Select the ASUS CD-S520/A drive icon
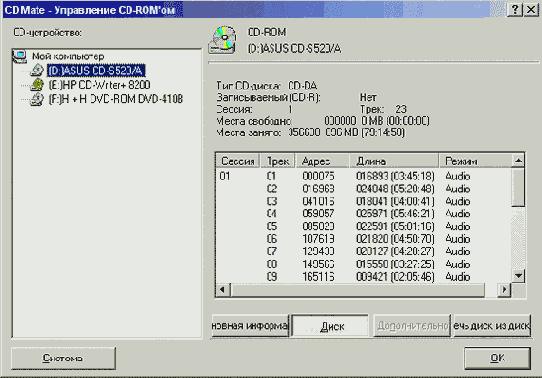This screenshot has width=542, height=378. [x=37, y=70]
